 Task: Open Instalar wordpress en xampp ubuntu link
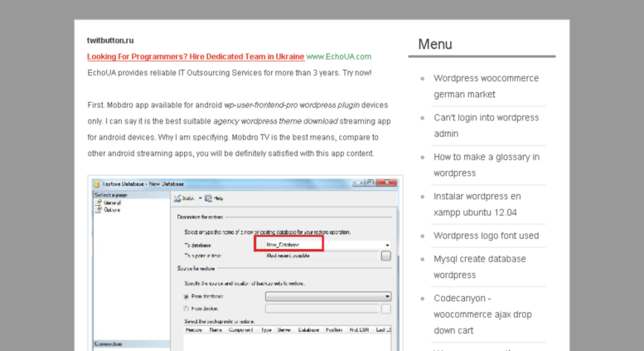477,204
